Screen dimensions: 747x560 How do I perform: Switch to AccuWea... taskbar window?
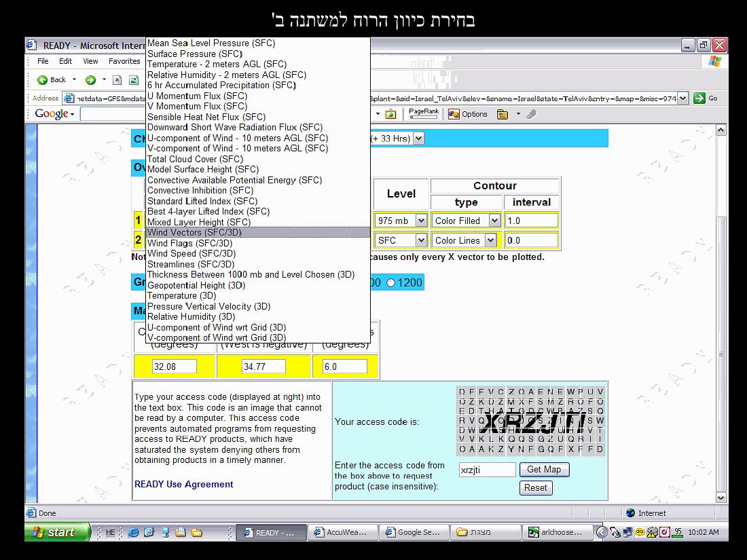tap(342, 532)
